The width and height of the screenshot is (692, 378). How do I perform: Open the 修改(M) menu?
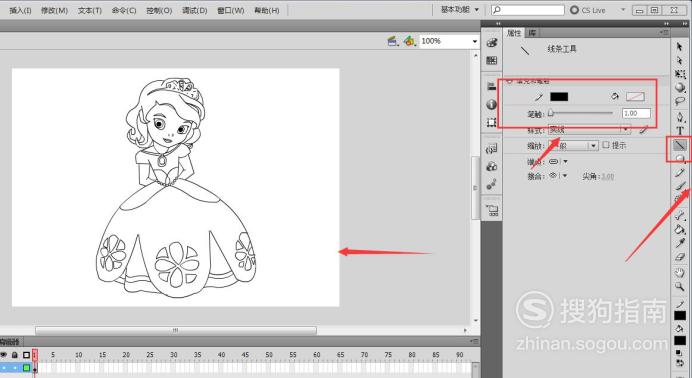pyautogui.click(x=54, y=10)
